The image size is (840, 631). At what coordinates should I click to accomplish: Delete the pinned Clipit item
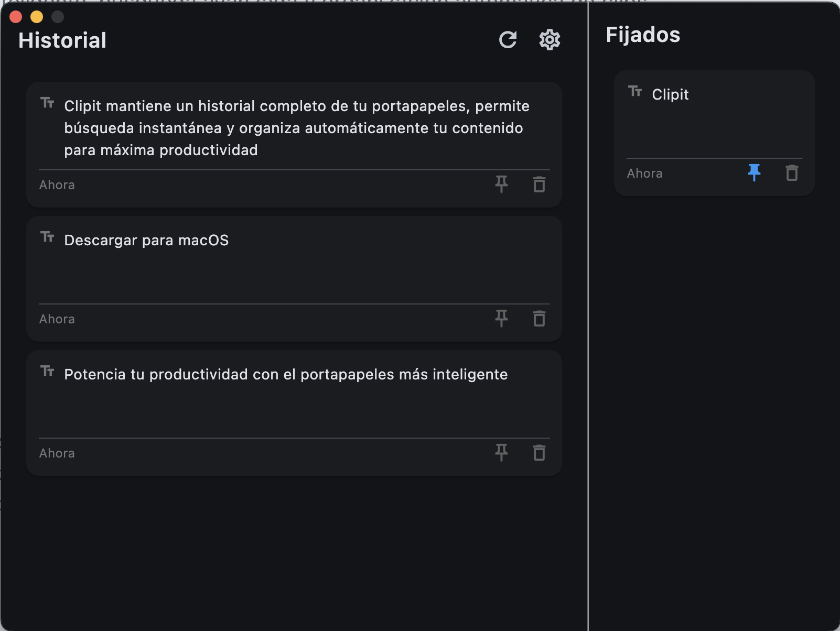[792, 173]
